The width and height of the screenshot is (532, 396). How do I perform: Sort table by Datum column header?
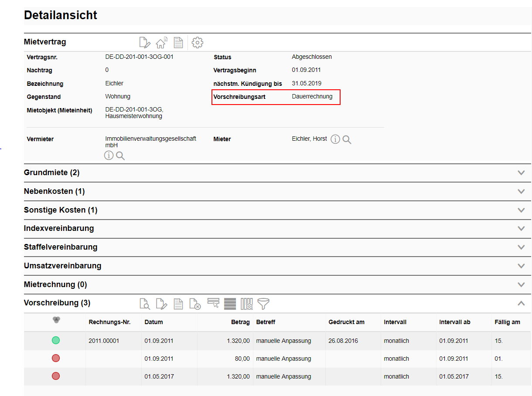coord(153,322)
